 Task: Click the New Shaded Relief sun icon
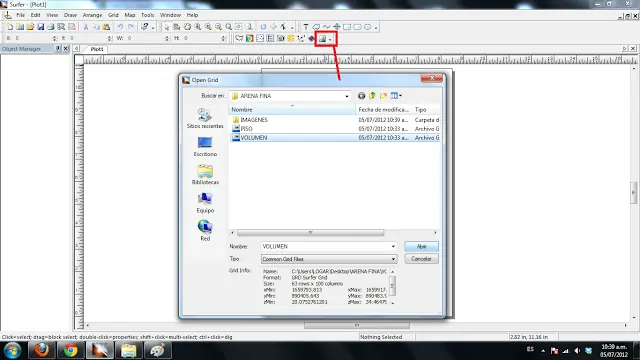tap(291, 38)
